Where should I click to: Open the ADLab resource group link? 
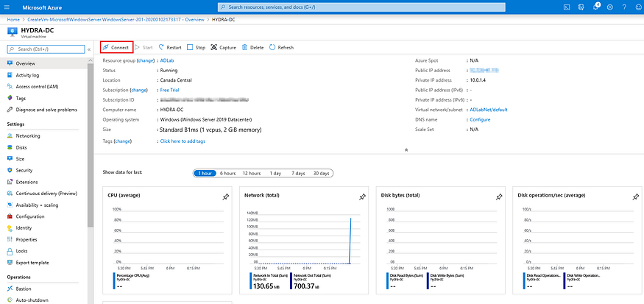click(167, 60)
